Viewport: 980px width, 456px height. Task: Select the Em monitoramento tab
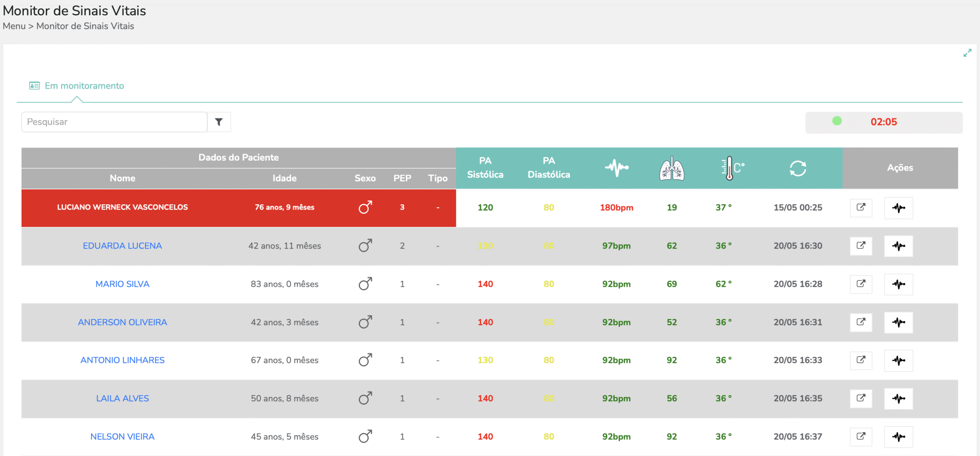point(84,86)
